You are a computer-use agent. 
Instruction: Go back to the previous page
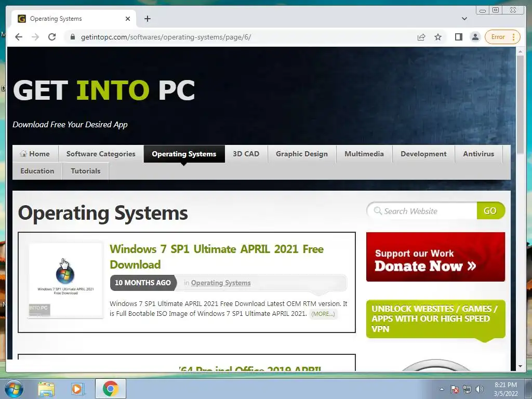point(19,37)
